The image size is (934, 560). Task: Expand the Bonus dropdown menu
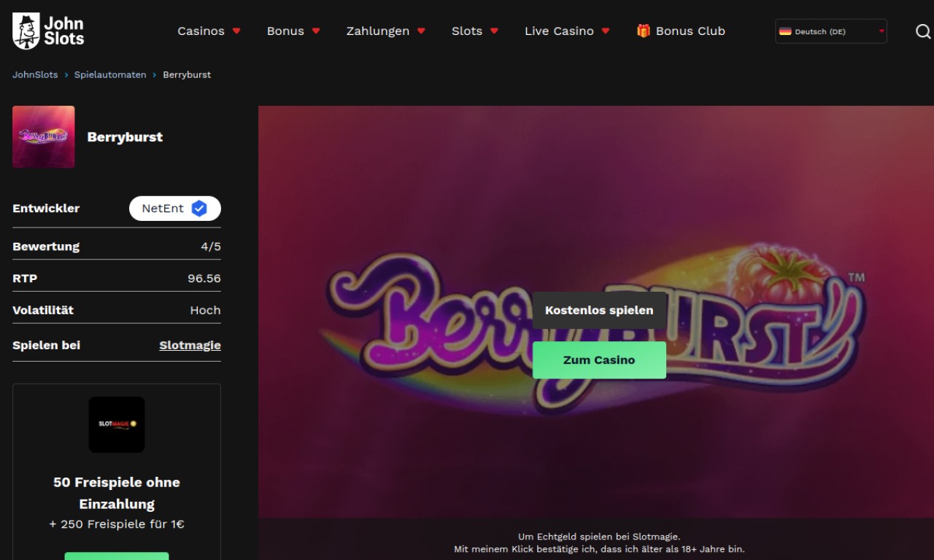[x=293, y=31]
